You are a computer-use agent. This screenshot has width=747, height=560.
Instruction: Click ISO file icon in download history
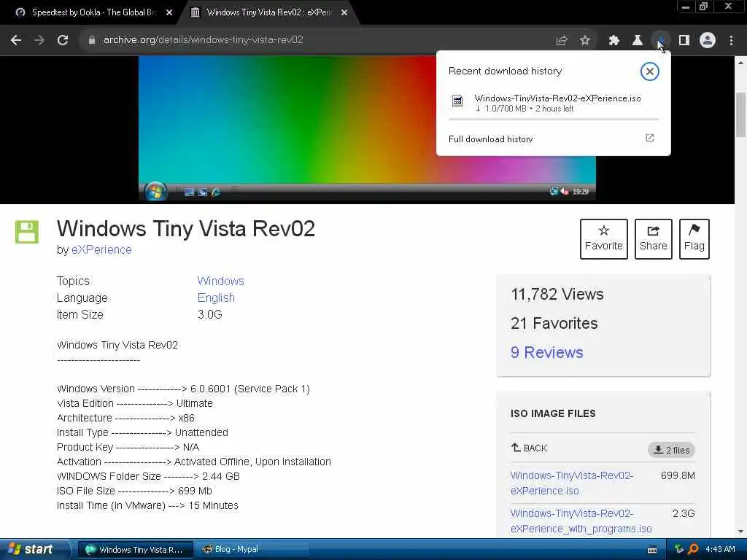pos(457,101)
